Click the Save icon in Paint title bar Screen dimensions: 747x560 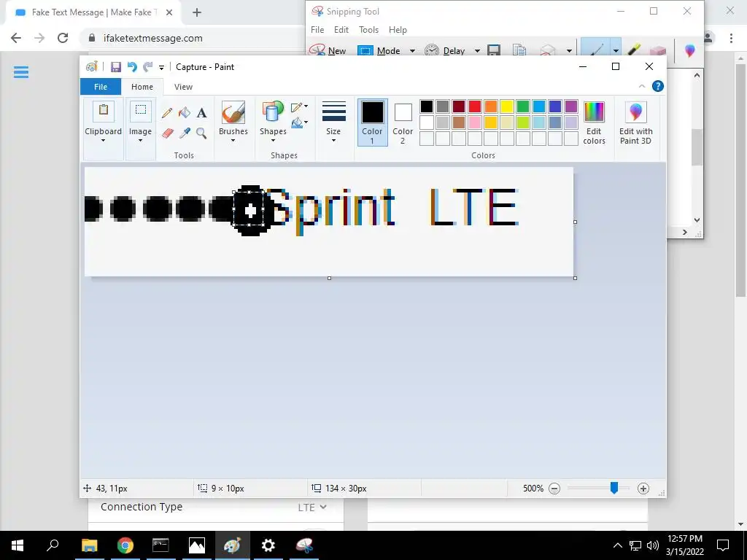[116, 67]
